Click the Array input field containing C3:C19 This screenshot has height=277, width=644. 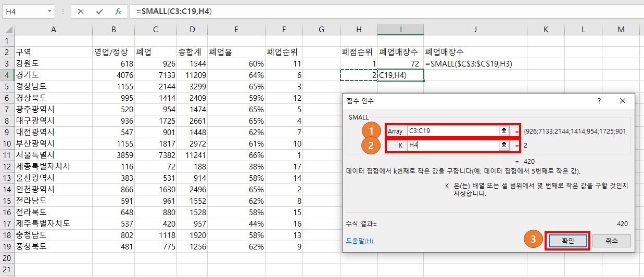[453, 131]
